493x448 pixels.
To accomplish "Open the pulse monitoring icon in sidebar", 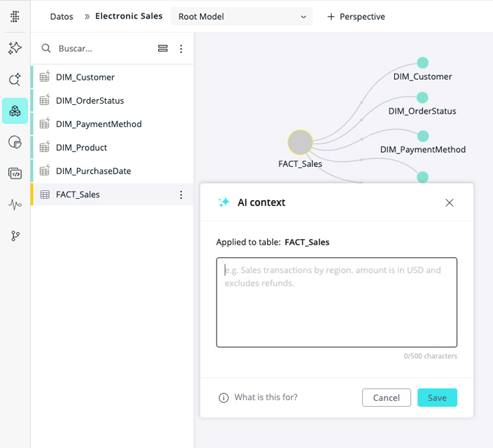I will [x=15, y=205].
